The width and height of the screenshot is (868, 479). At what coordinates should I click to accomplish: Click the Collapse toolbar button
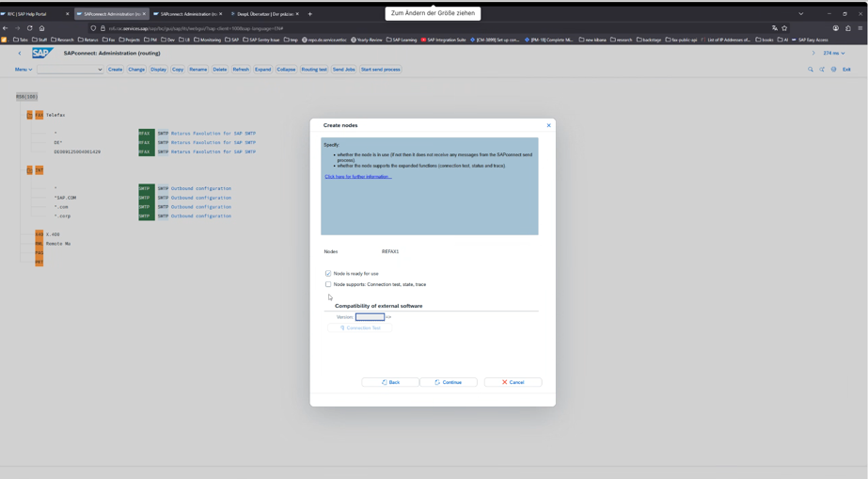click(x=286, y=70)
